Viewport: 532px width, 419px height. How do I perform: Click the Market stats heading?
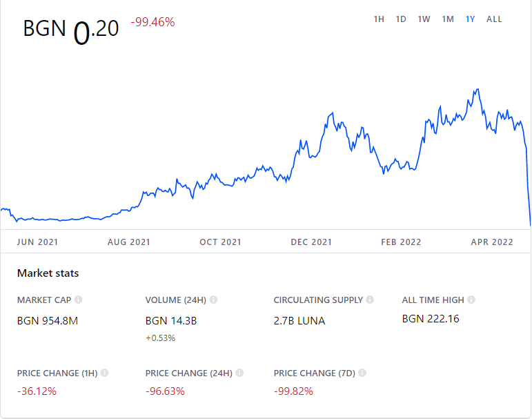pyautogui.click(x=48, y=273)
